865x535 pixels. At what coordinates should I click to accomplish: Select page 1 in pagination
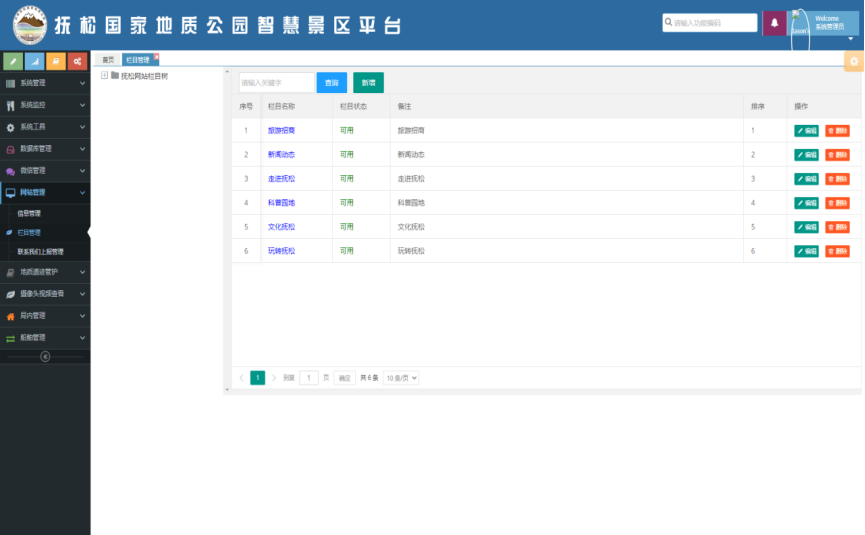[258, 378]
